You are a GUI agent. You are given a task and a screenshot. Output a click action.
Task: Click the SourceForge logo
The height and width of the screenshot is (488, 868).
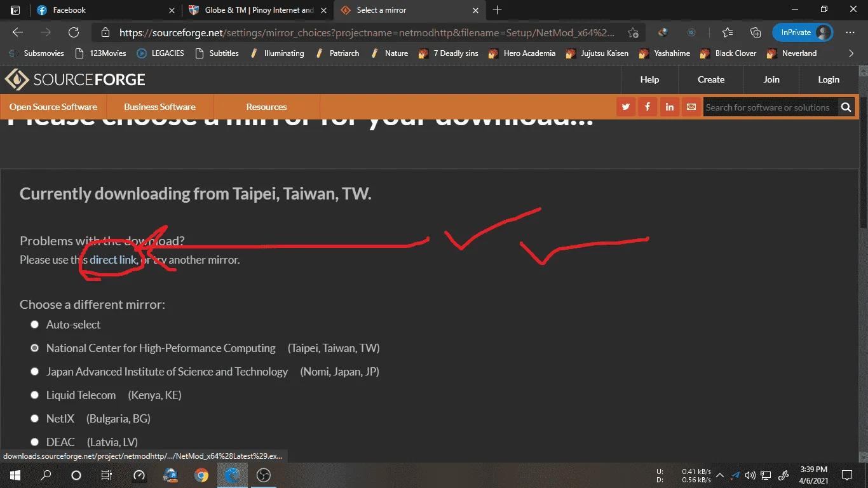tap(75, 79)
